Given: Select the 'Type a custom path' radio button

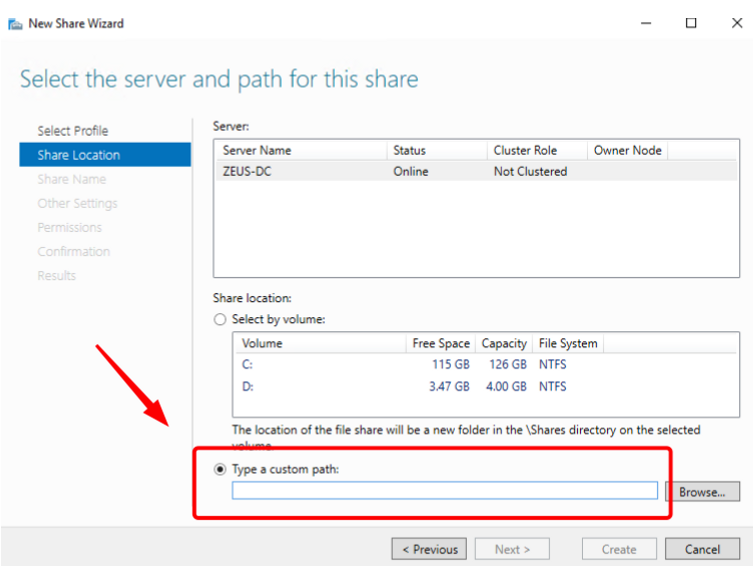Looking at the screenshot, I should pyautogui.click(x=220, y=469).
